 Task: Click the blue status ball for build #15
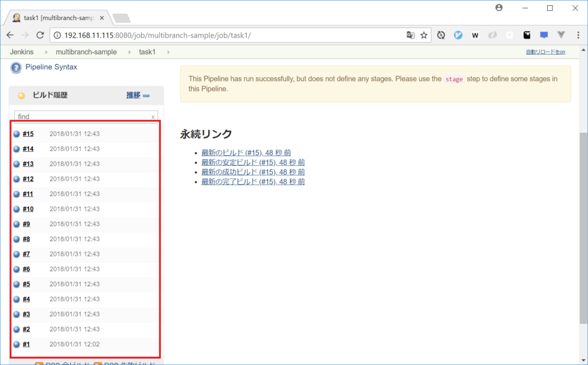[x=17, y=134]
